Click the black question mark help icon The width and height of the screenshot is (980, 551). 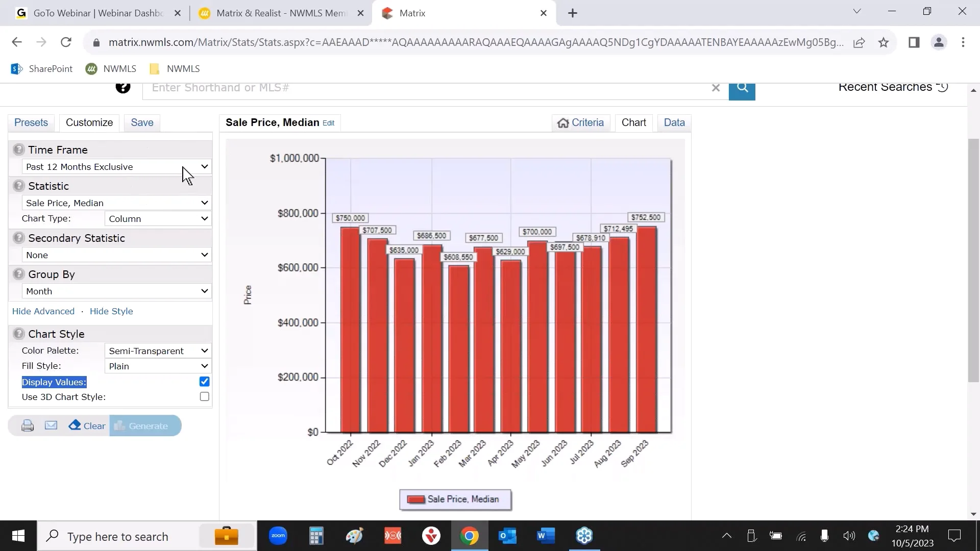pyautogui.click(x=122, y=88)
